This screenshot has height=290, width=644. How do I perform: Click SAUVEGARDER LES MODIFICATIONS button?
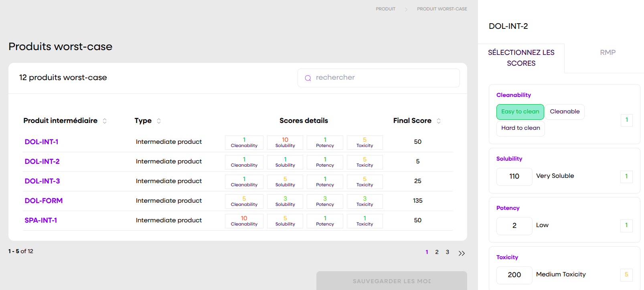point(391,281)
